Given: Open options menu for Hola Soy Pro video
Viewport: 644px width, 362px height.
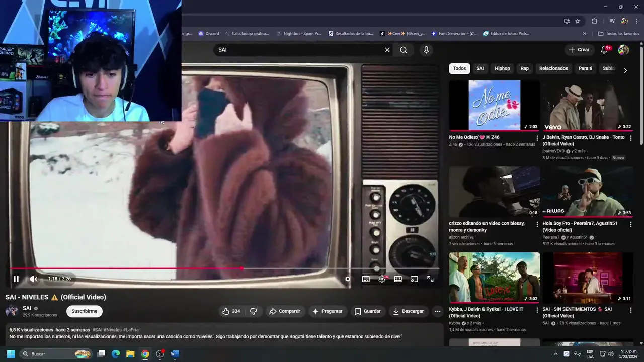Looking at the screenshot, I should [631, 224].
